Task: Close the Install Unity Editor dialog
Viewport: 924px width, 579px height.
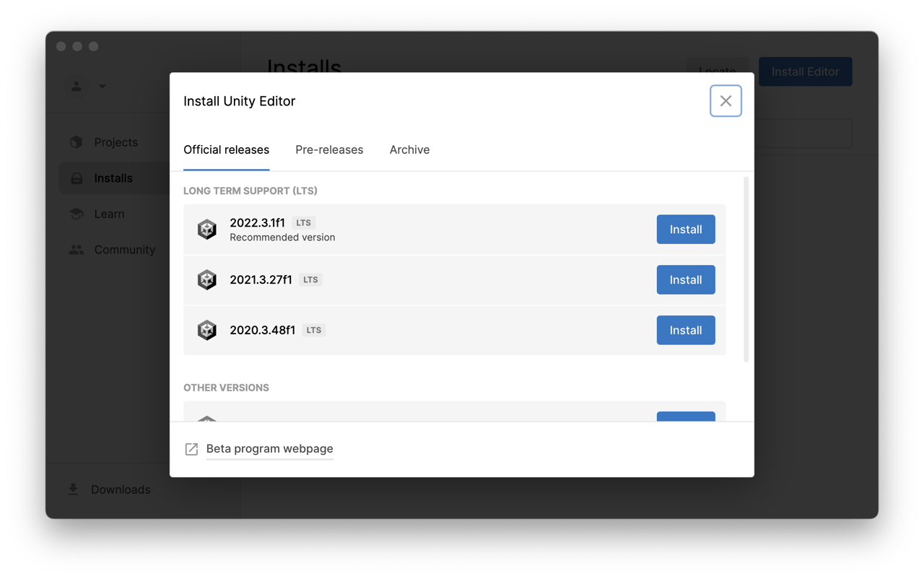Action: [x=725, y=101]
